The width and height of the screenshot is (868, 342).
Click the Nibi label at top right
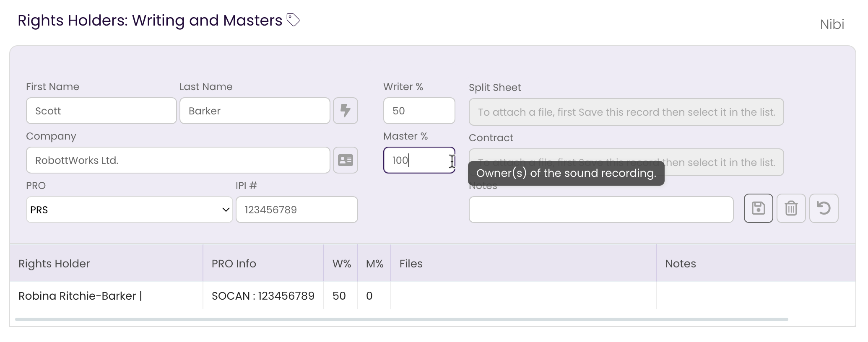click(832, 24)
